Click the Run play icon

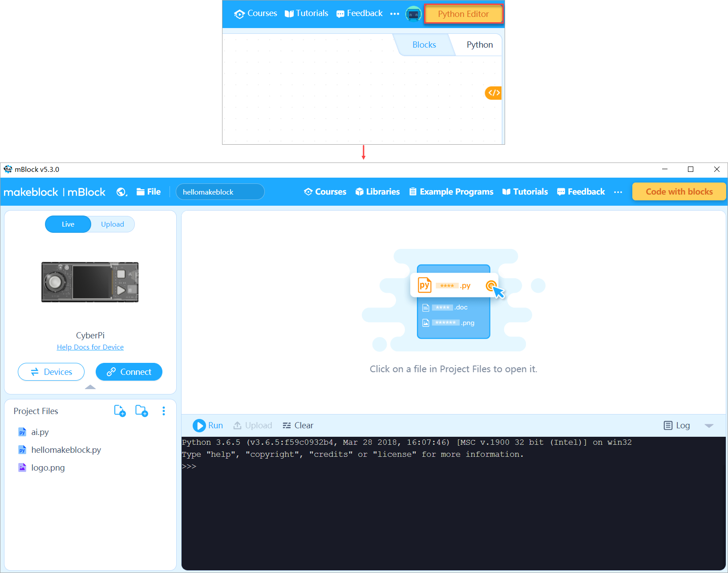point(199,426)
